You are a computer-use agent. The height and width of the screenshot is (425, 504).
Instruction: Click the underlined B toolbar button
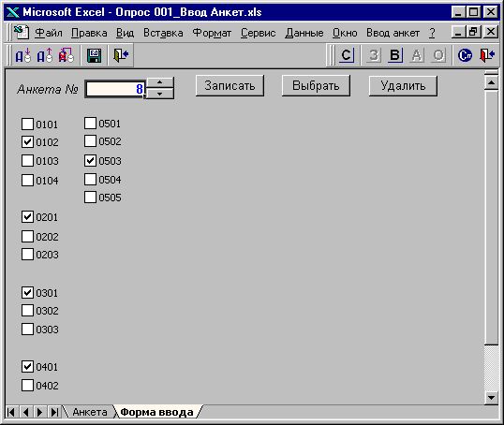point(394,55)
